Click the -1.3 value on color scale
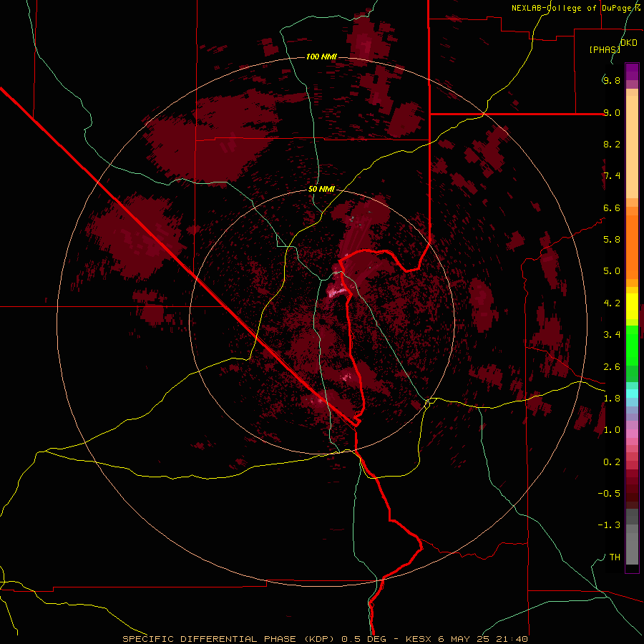Screen dimensions: 644x644 tap(609, 525)
